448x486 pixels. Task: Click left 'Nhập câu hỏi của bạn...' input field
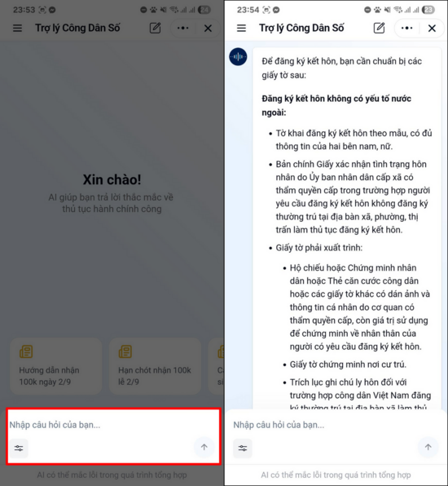pyautogui.click(x=113, y=425)
